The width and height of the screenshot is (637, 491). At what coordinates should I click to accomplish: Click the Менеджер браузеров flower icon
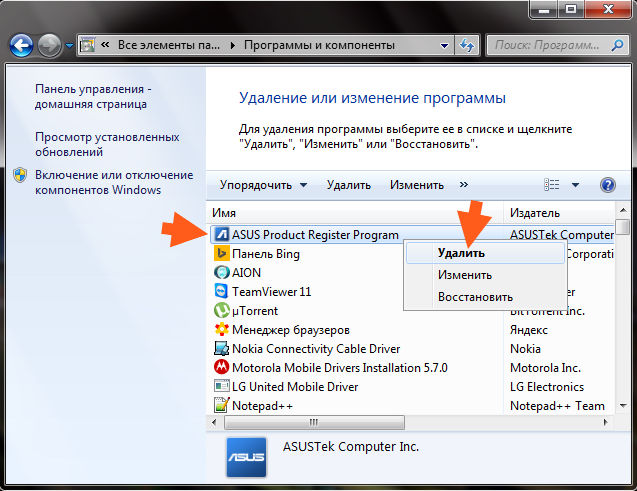(221, 329)
